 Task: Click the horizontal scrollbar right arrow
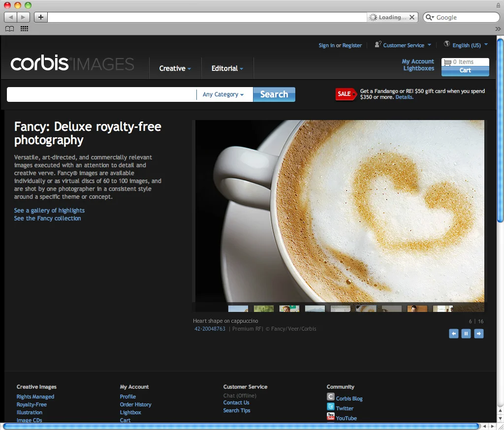(492, 427)
